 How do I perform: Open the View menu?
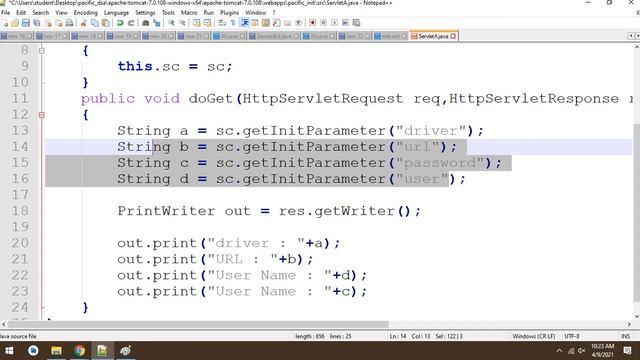(61, 13)
